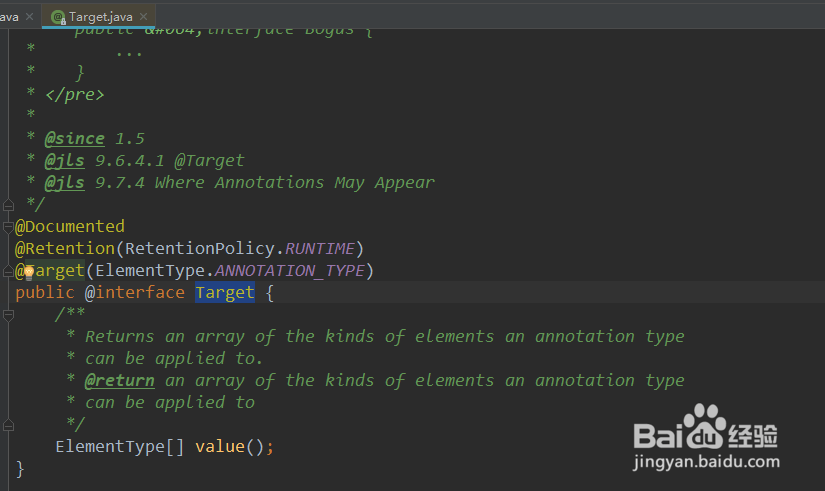Click the RetentionPolicy class reference
825x491 pixels.
pos(200,248)
